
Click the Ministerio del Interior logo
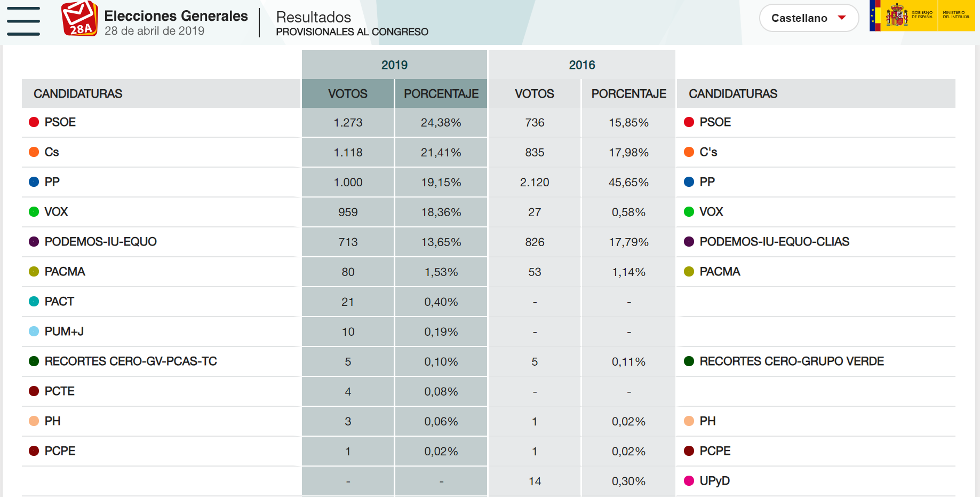point(956,15)
